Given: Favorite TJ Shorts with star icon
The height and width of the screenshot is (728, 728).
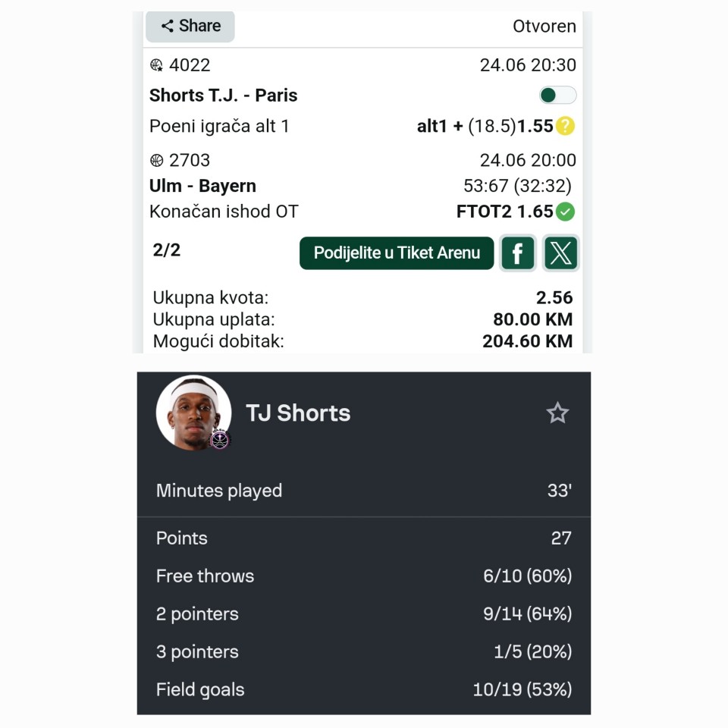Looking at the screenshot, I should (x=557, y=413).
